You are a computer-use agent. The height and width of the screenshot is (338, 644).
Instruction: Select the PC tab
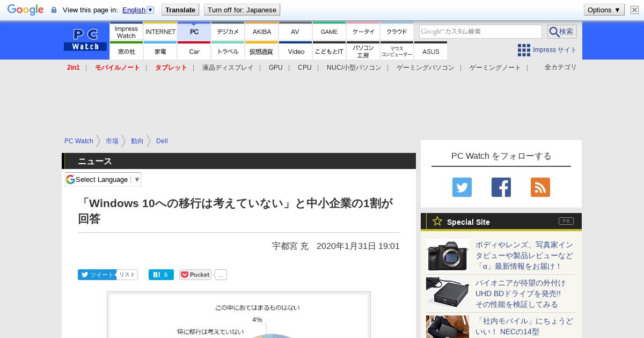click(194, 32)
